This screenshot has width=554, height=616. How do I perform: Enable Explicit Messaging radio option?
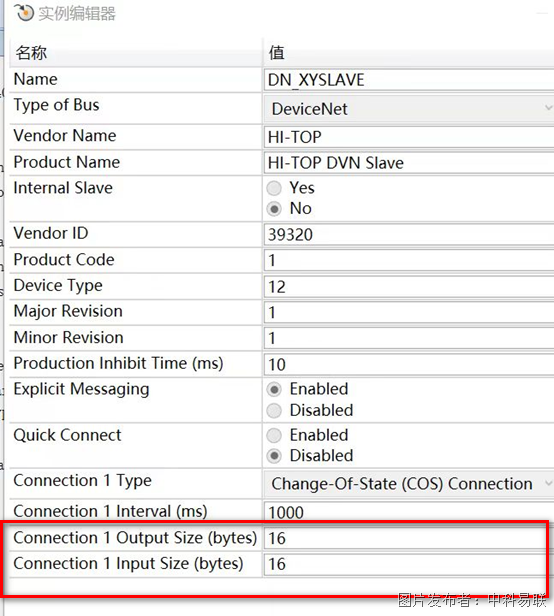pos(274,389)
